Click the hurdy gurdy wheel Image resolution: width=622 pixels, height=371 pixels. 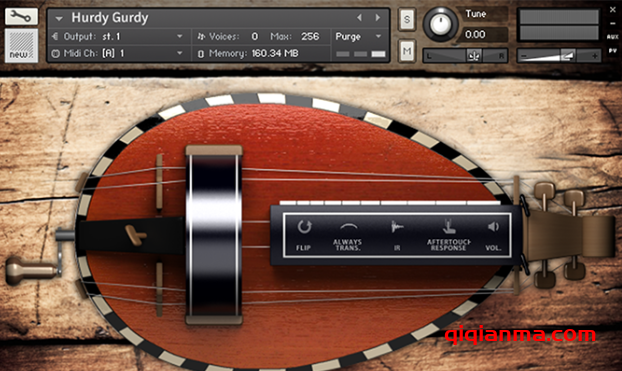[213, 235]
